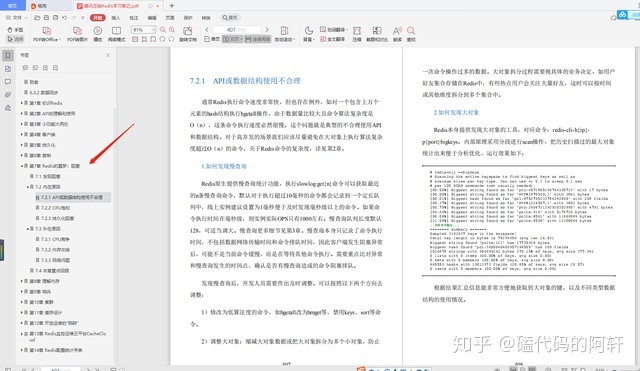Viewport: 640px width, 371px height.
Task: Open the 截图和对比 screenshot compare tool
Action: coord(377,34)
